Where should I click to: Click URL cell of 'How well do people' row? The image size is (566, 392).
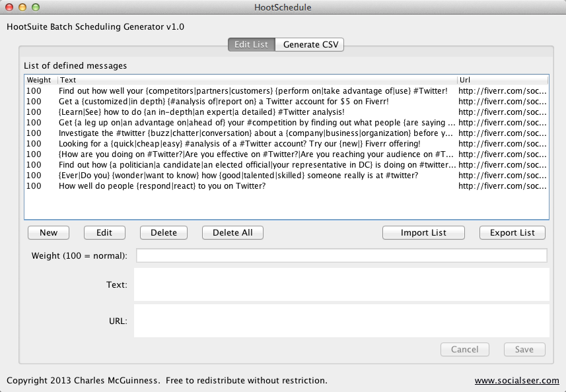coord(503,186)
